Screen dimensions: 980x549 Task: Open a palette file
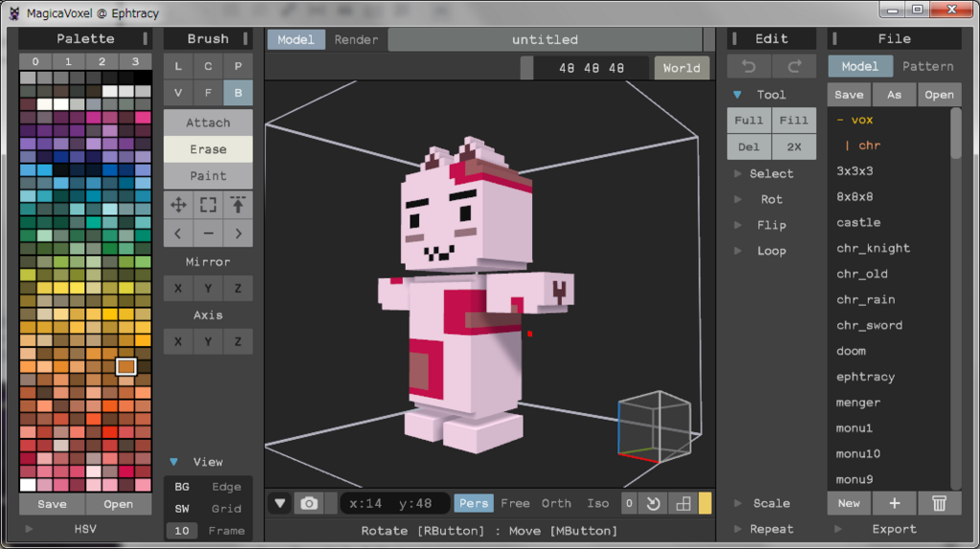coord(118,504)
